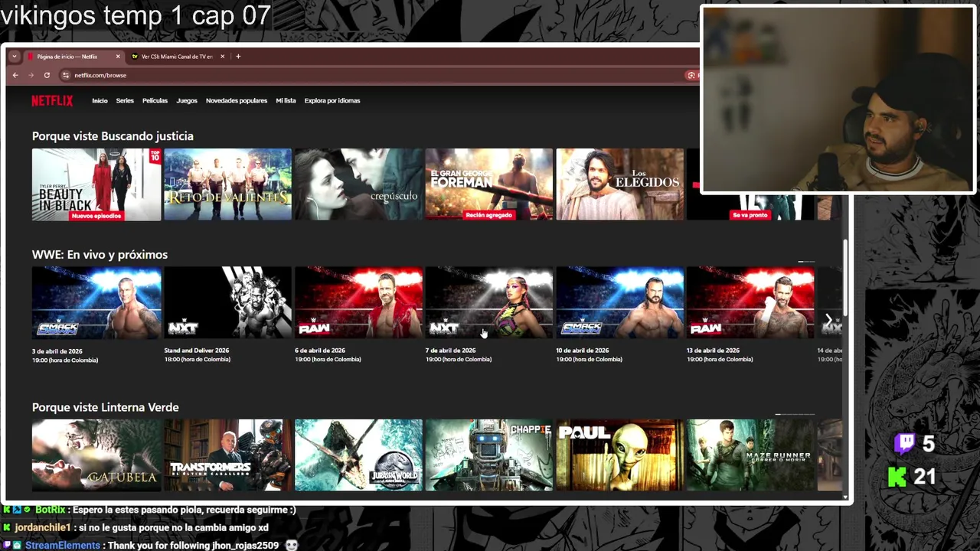The height and width of the screenshot is (551, 980).
Task: Open SmackDown event for 3 de abril
Action: click(96, 302)
